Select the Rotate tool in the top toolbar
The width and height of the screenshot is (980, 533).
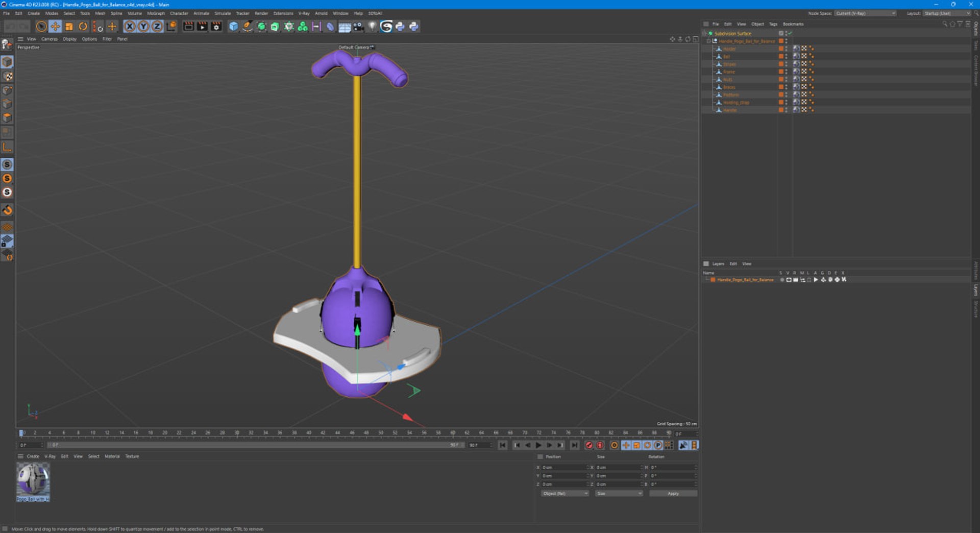83,27
